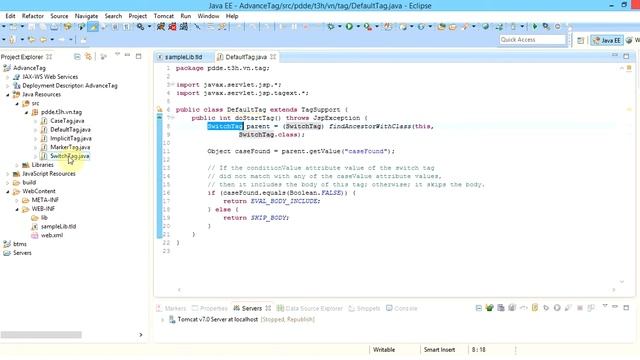
Task: Toggle Link with Editor in Project Explorer
Action: click(x=88, y=56)
